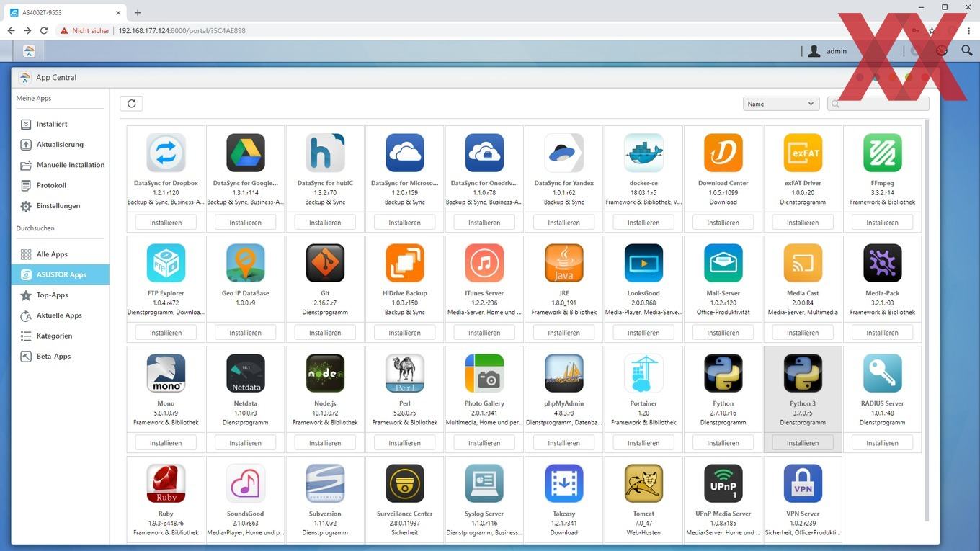Open the Git app icon
The width and height of the screenshot is (980, 551).
[325, 263]
